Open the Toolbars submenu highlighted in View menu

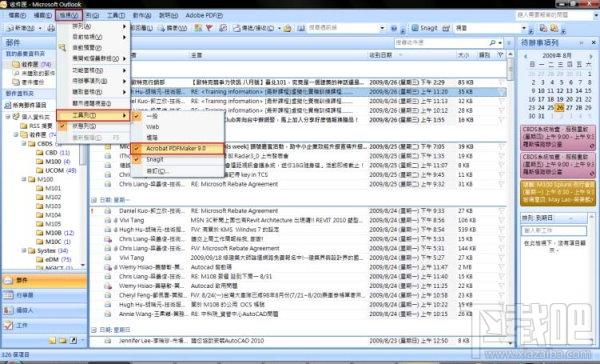93,115
